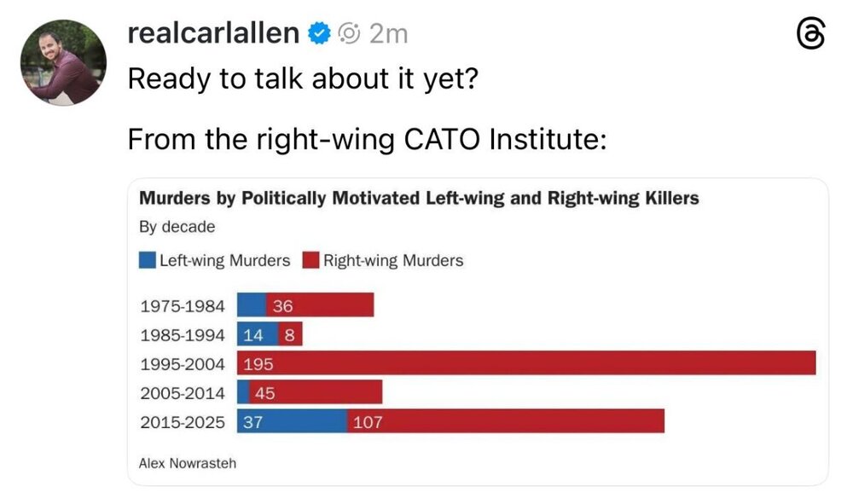Image resolution: width=853 pixels, height=504 pixels.
Task: Click the circular icon beside 2m
Action: click(x=349, y=33)
